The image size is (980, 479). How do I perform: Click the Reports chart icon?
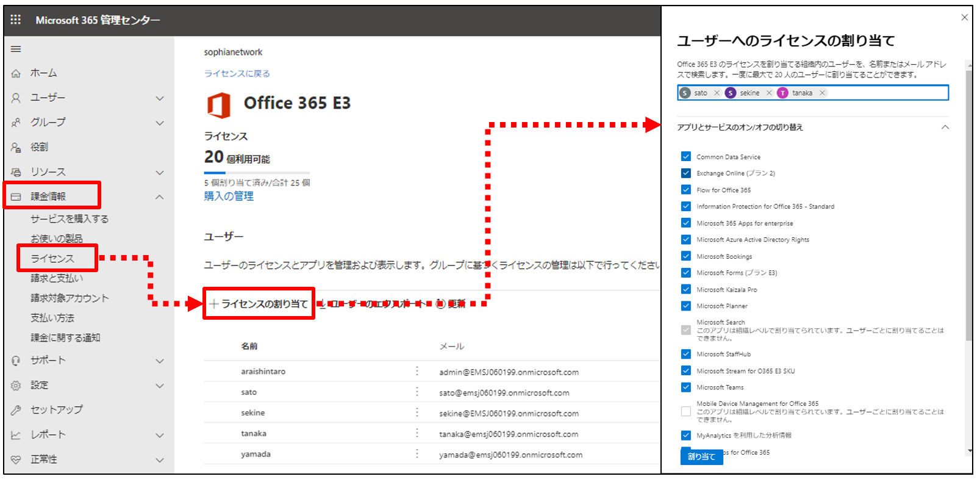click(16, 435)
